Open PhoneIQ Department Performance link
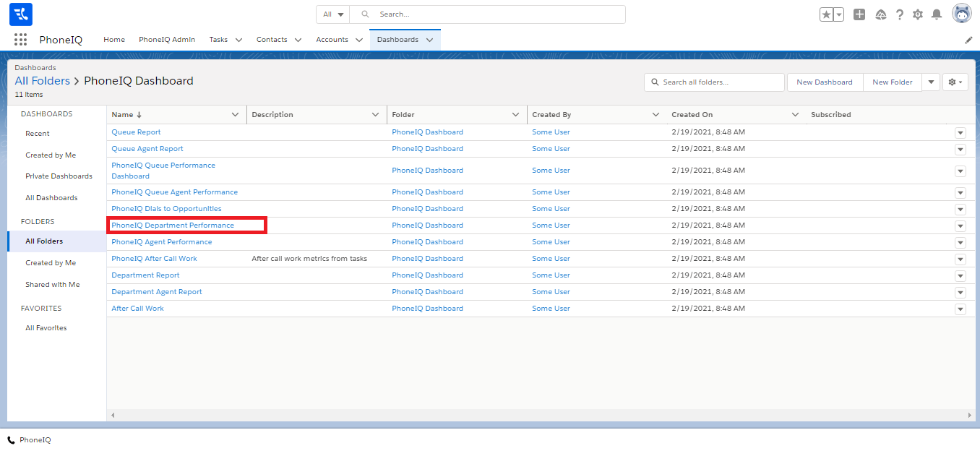The height and width of the screenshot is (451, 980). coord(173,225)
